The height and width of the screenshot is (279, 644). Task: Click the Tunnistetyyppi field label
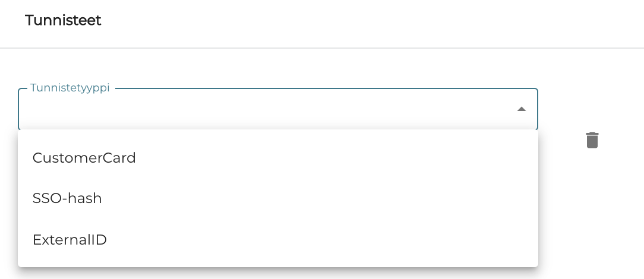[70, 88]
